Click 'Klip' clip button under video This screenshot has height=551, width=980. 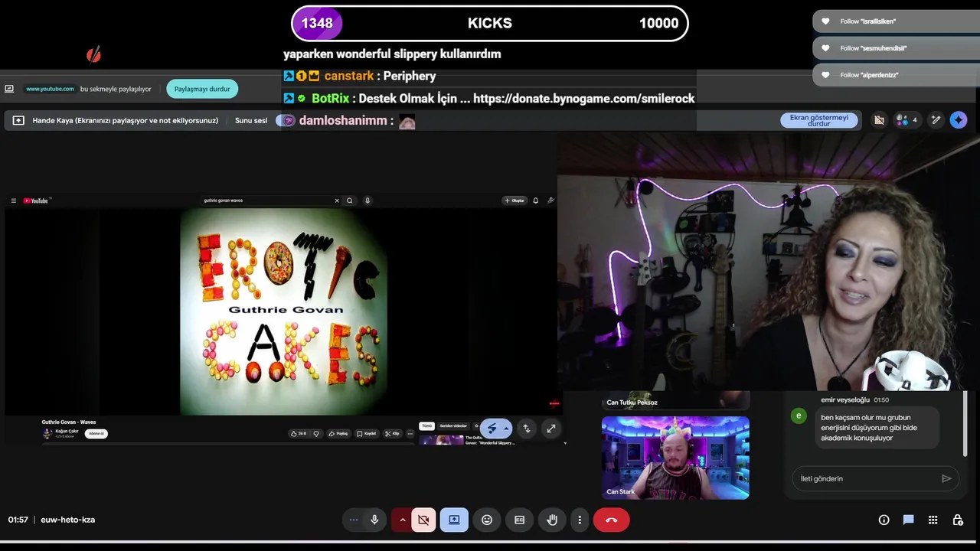coord(392,433)
